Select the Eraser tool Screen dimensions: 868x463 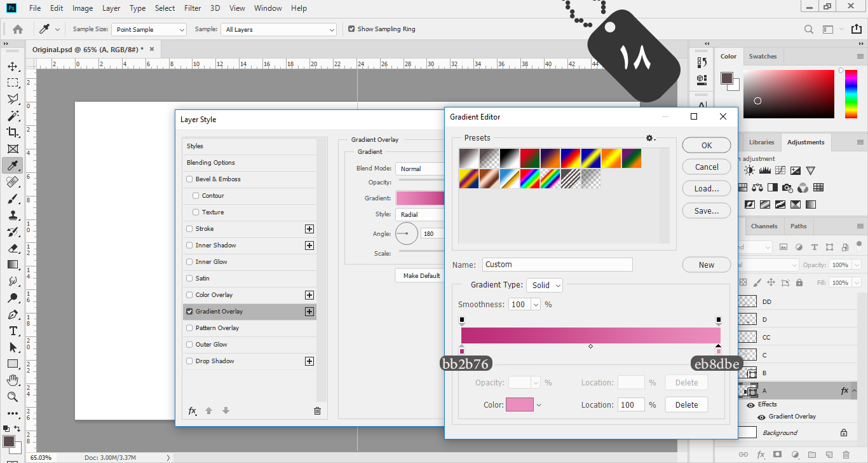pos(13,248)
